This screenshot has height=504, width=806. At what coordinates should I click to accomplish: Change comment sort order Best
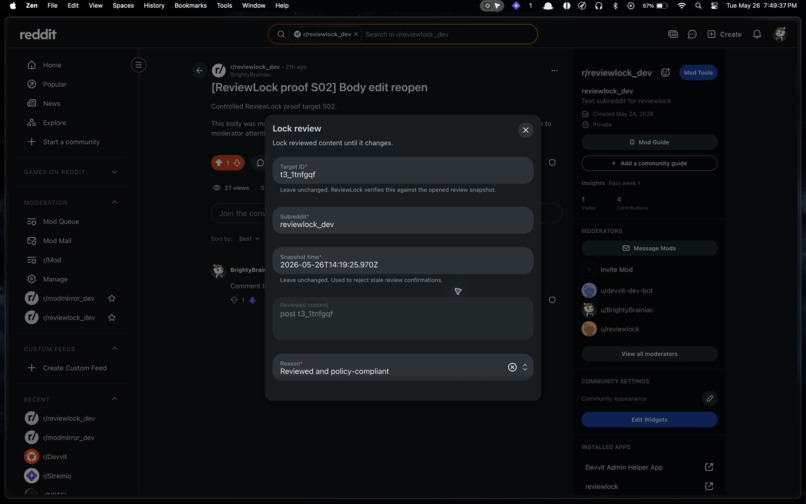pos(249,239)
